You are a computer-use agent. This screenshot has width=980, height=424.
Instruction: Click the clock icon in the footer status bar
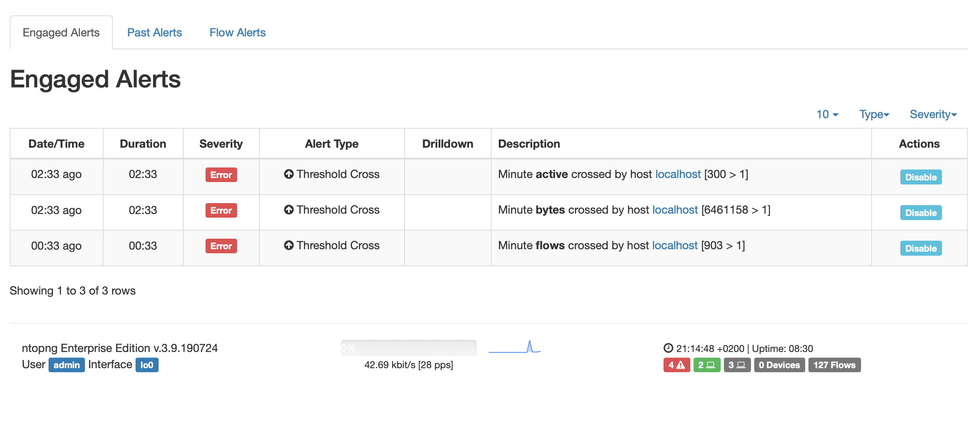[668, 348]
